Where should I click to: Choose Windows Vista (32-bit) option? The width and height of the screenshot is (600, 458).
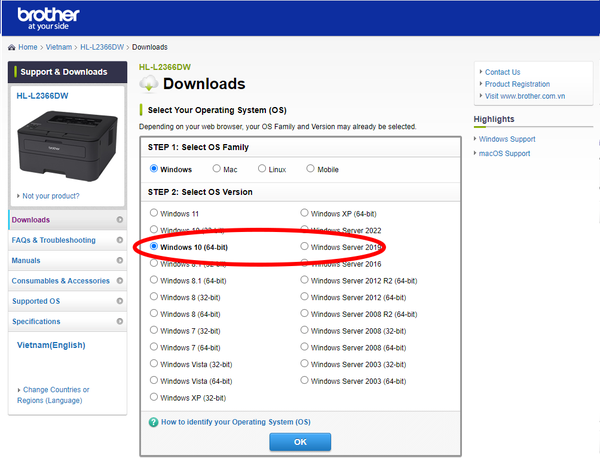[x=154, y=363]
